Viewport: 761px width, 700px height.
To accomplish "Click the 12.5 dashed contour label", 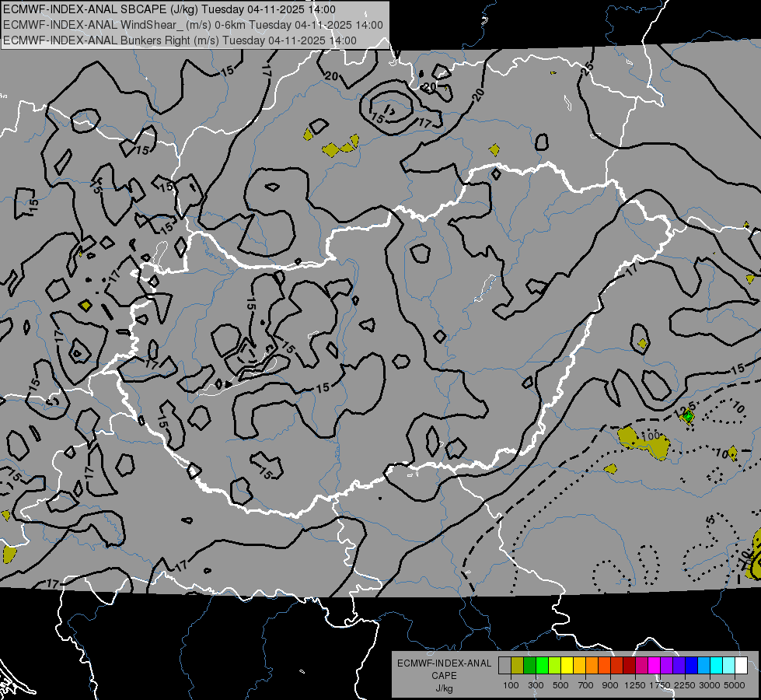I will 684,409.
